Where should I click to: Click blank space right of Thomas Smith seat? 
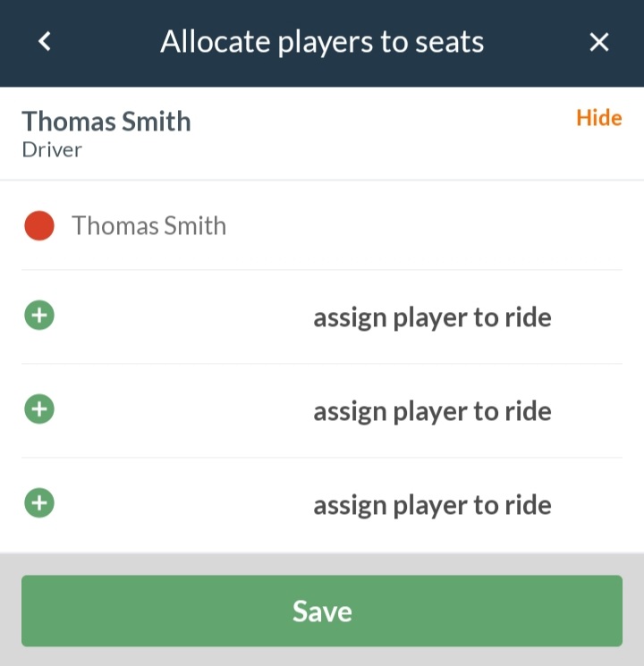pos(425,225)
